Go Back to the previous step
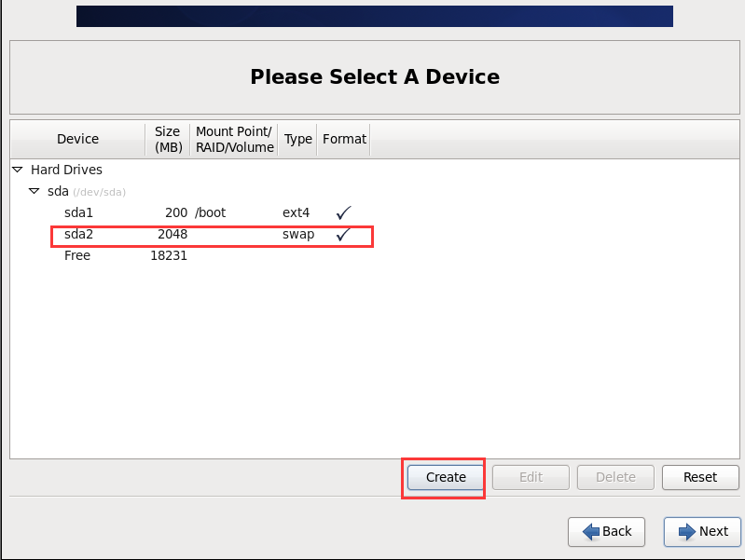745x560 pixels. pyautogui.click(x=606, y=531)
